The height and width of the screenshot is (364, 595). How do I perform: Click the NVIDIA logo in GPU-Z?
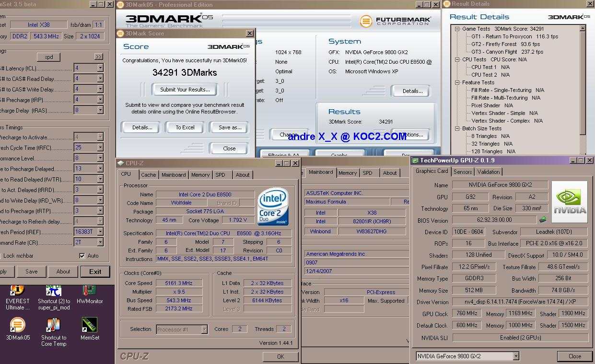[569, 202]
